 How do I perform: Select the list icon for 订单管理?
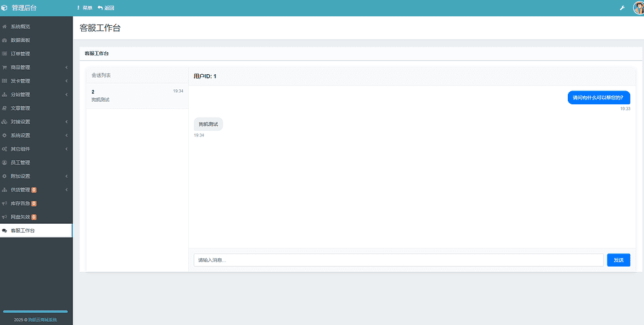(x=4, y=53)
